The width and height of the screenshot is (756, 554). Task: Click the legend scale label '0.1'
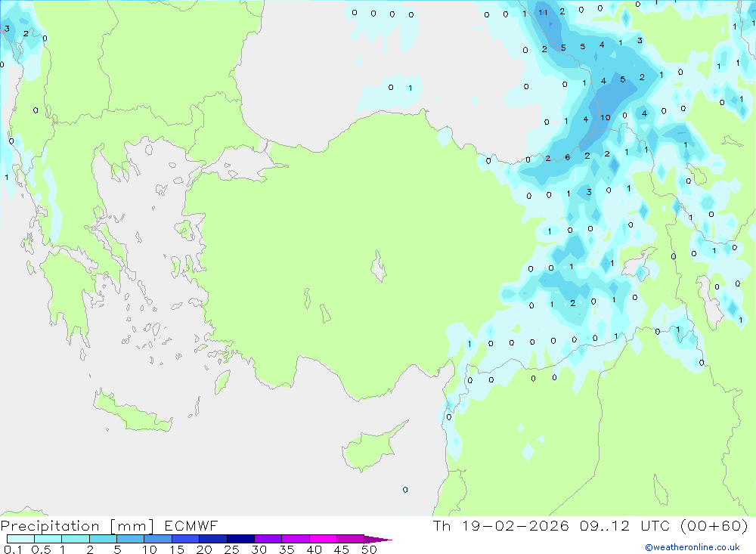(13, 549)
